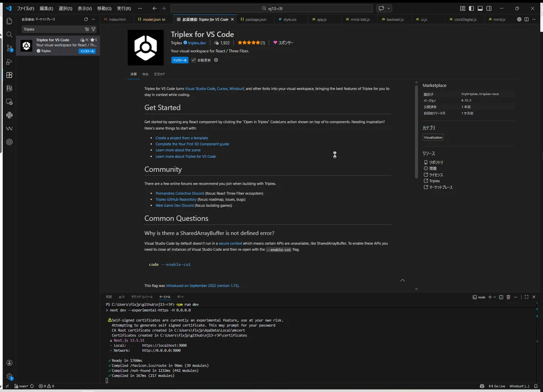Switch to the package.json tab
Screen dimensions: 543x392
[253, 19]
